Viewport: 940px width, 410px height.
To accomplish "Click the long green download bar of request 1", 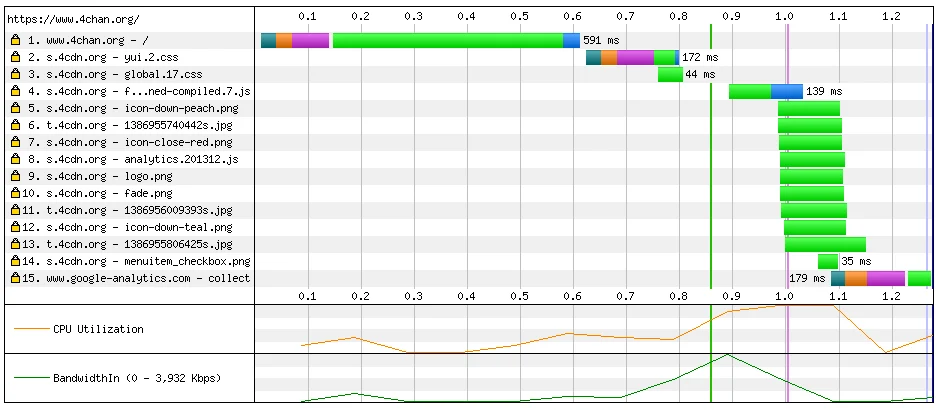I will pyautogui.click(x=448, y=41).
